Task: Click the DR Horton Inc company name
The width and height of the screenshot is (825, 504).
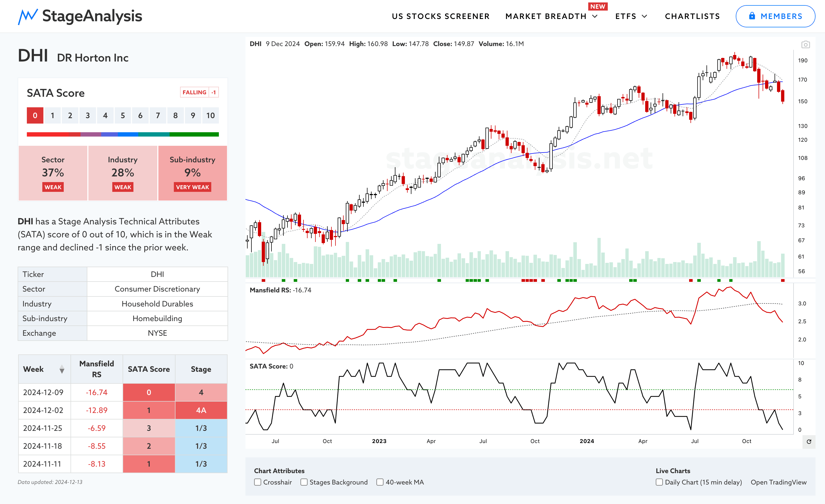Action: (93, 58)
